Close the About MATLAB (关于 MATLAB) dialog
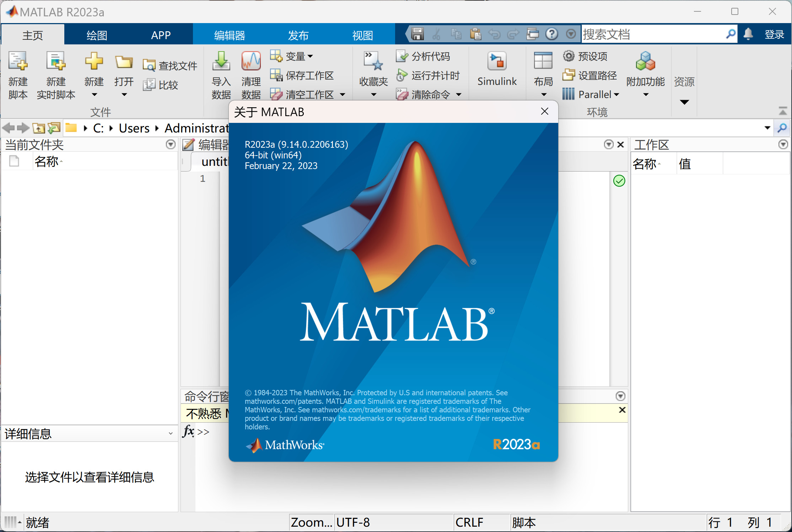The height and width of the screenshot is (532, 792). tap(544, 112)
